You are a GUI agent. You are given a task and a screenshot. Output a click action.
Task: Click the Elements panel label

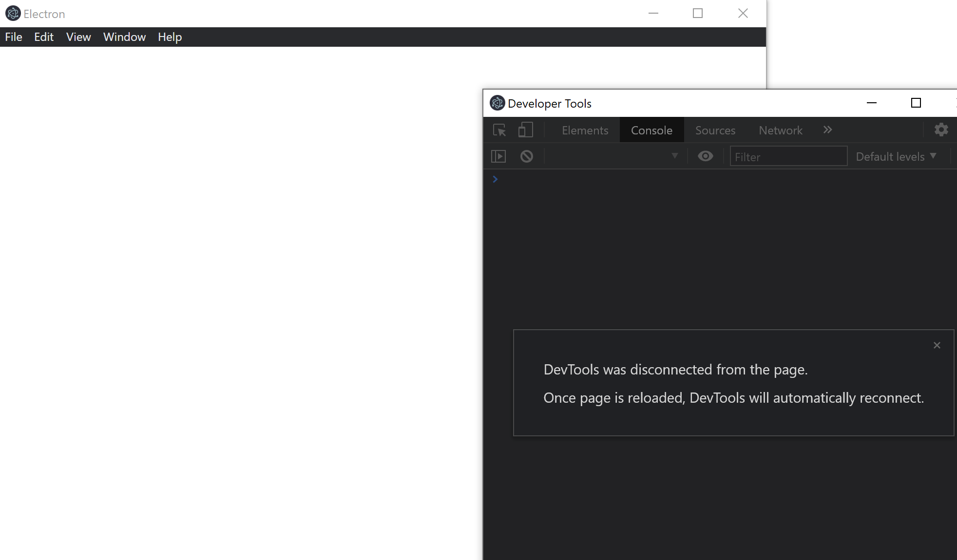coord(585,130)
